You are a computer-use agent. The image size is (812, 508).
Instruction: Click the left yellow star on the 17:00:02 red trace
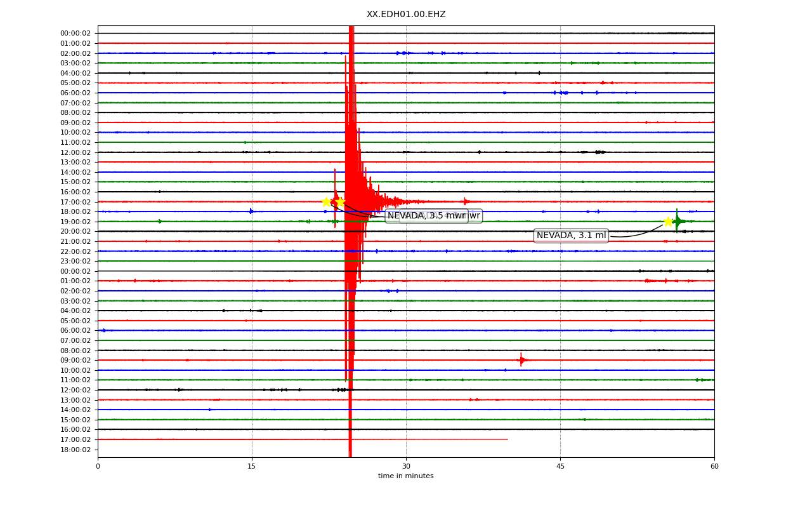click(x=326, y=201)
